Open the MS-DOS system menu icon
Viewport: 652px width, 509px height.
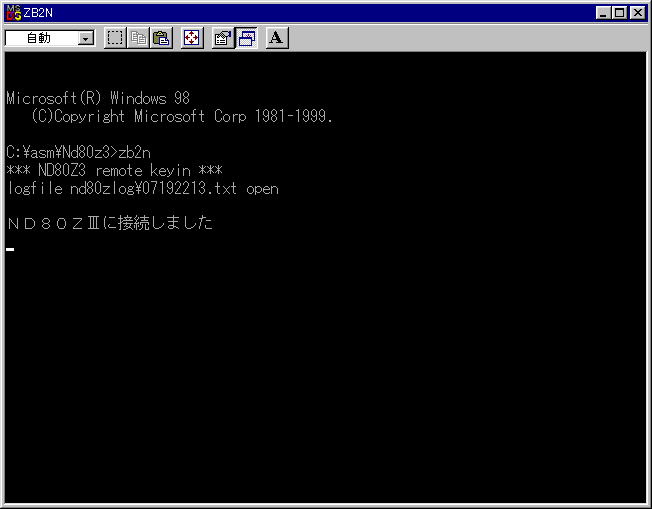14,13
